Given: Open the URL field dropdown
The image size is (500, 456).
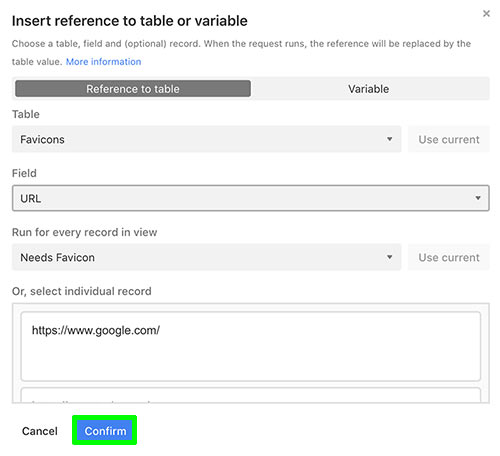Looking at the screenshot, I should [x=251, y=198].
